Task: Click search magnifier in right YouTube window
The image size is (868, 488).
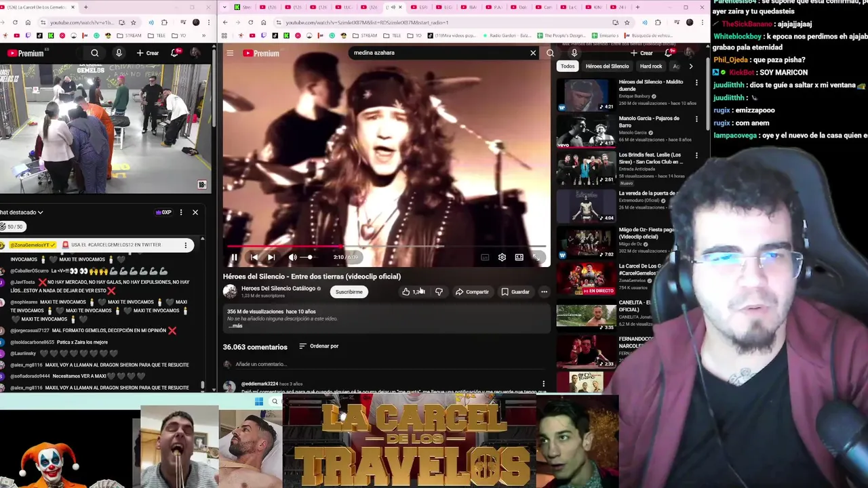Action: [x=550, y=53]
